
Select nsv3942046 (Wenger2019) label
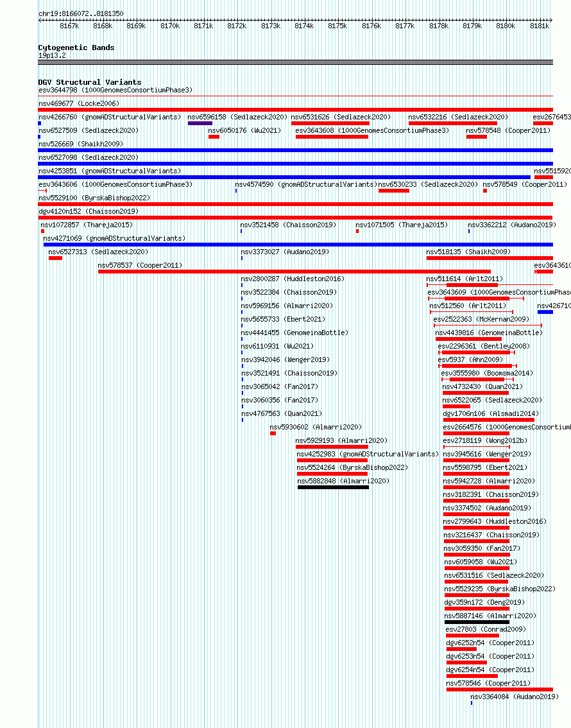(285, 360)
